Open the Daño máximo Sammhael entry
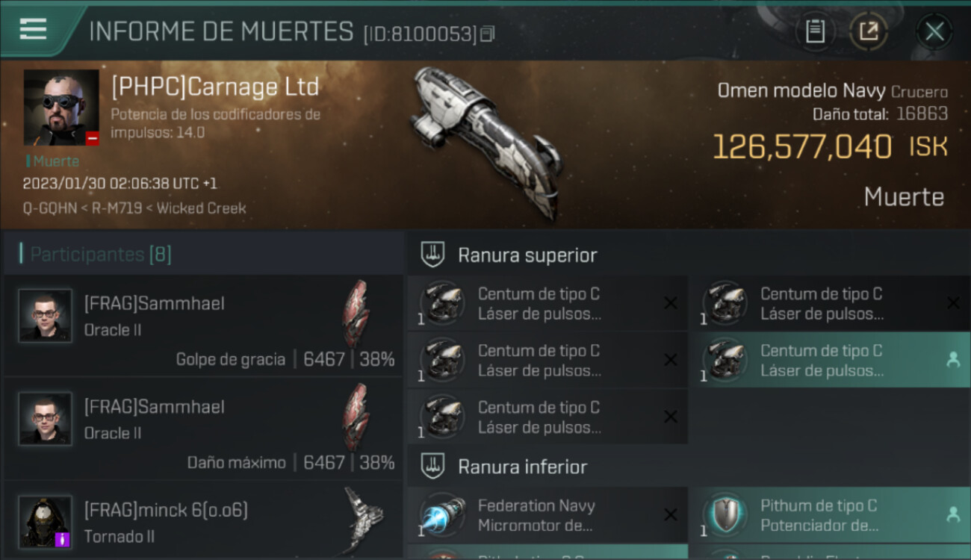The image size is (971, 560). click(203, 429)
